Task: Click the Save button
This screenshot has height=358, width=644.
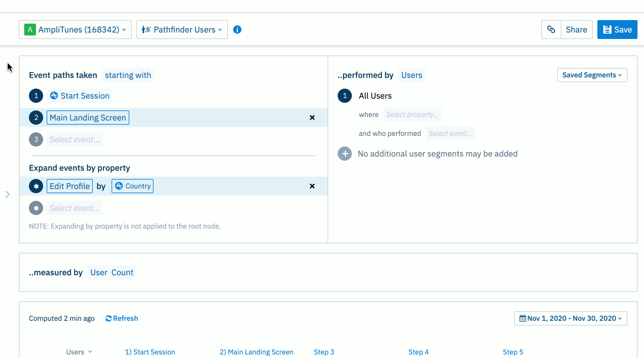Action: [617, 30]
